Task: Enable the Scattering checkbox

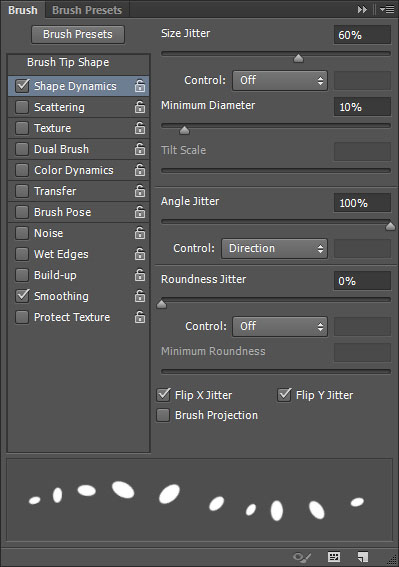Action: [x=22, y=107]
